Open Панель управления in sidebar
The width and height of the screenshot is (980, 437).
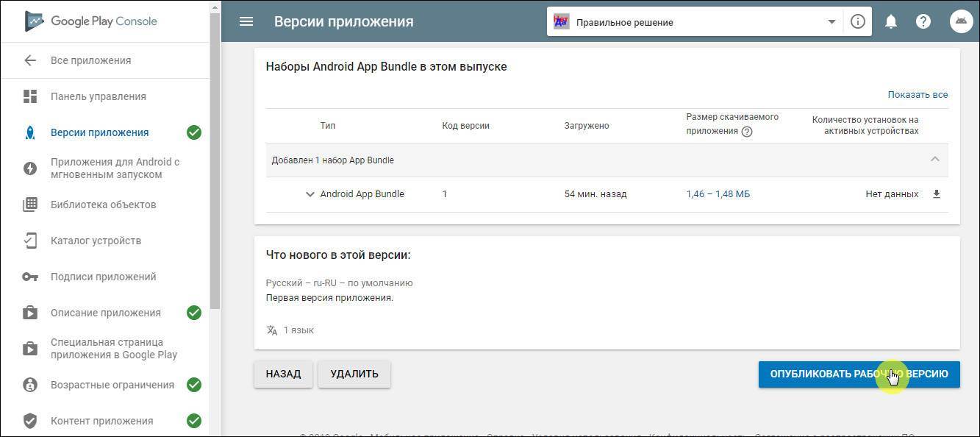[x=98, y=96]
